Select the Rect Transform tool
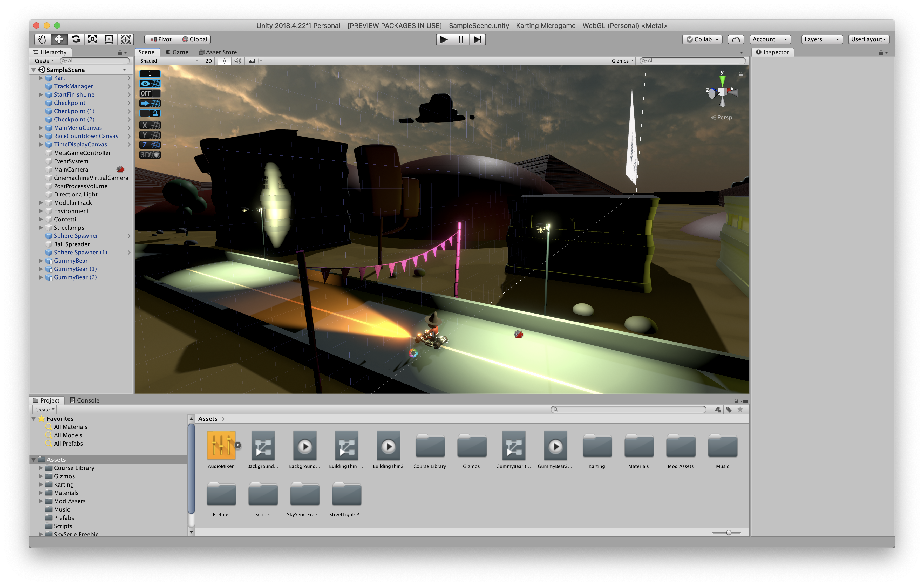Screen dimensions: 924x586 click(109, 39)
